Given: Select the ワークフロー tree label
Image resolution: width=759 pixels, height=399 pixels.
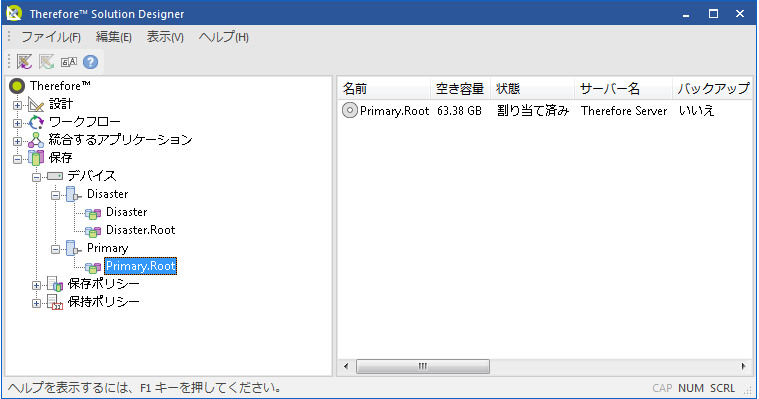Looking at the screenshot, I should coord(85,122).
